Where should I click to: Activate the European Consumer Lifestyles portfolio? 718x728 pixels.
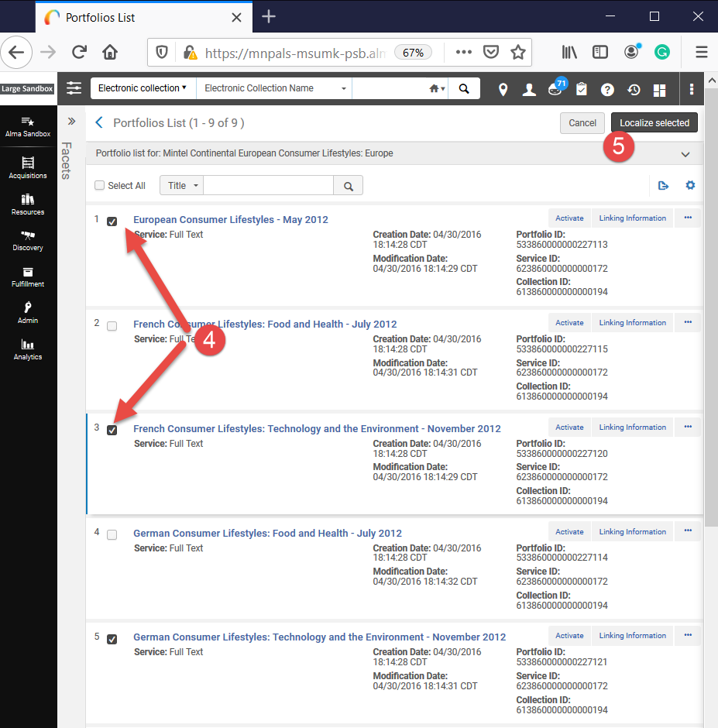tap(569, 218)
